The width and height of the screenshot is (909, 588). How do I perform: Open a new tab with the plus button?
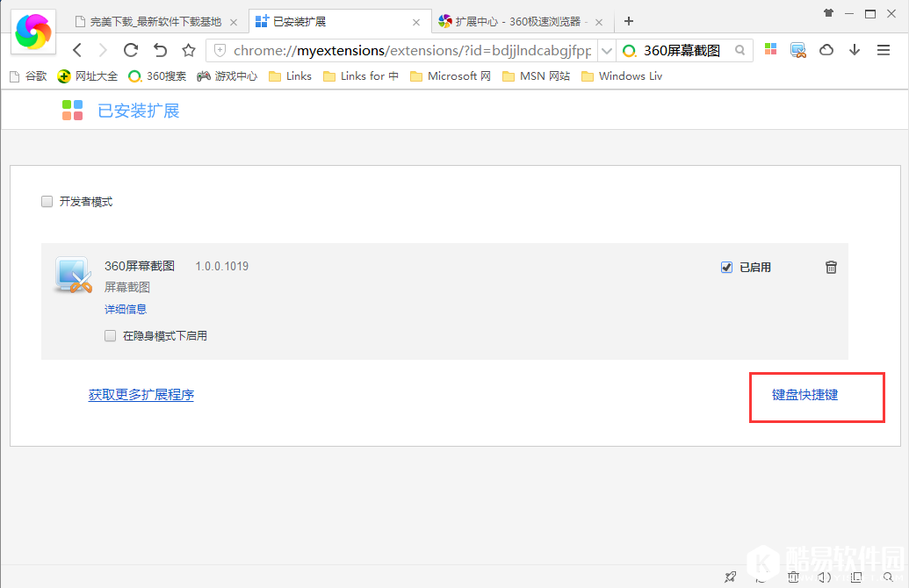(x=628, y=21)
